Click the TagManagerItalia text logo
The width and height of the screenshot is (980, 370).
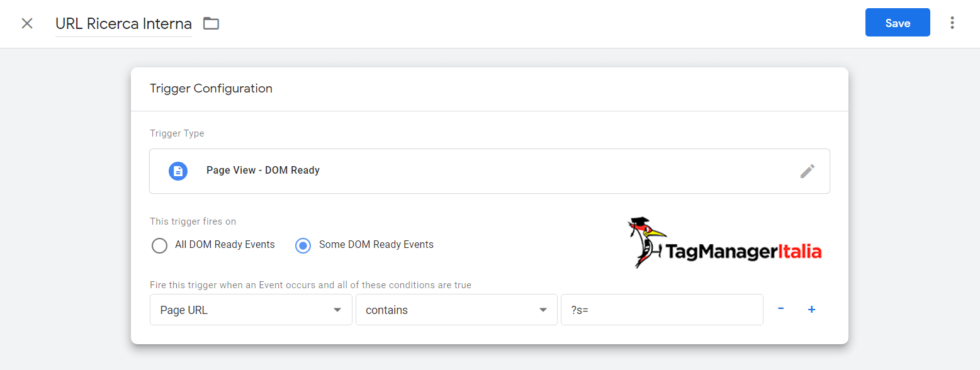coord(743,252)
